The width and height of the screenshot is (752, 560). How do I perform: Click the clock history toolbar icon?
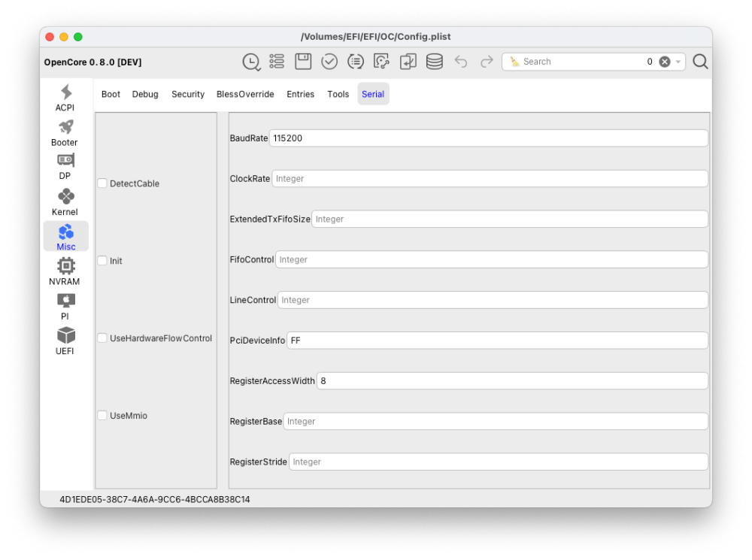coord(251,62)
